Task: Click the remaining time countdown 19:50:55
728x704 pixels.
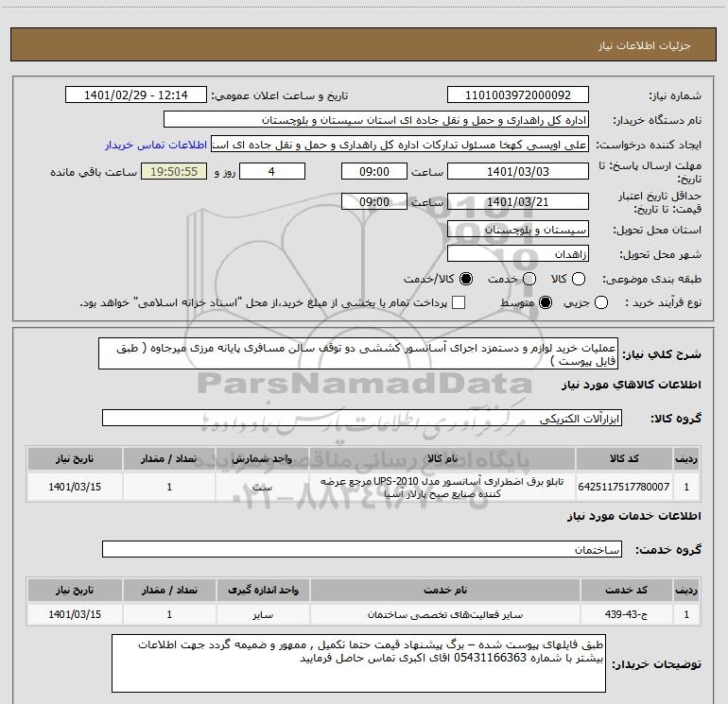Action: pyautogui.click(x=174, y=171)
